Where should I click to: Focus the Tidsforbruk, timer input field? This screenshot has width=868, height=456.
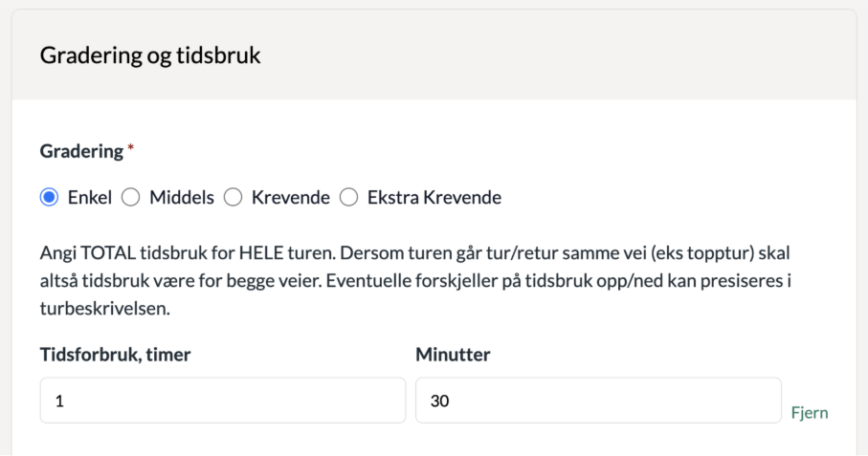[223, 400]
